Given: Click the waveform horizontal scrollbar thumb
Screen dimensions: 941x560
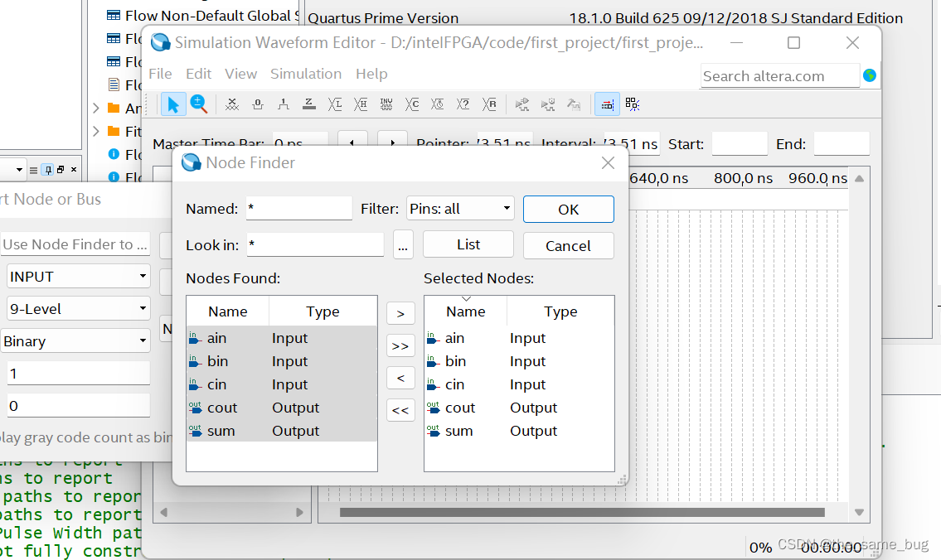Looking at the screenshot, I should click(x=581, y=512).
